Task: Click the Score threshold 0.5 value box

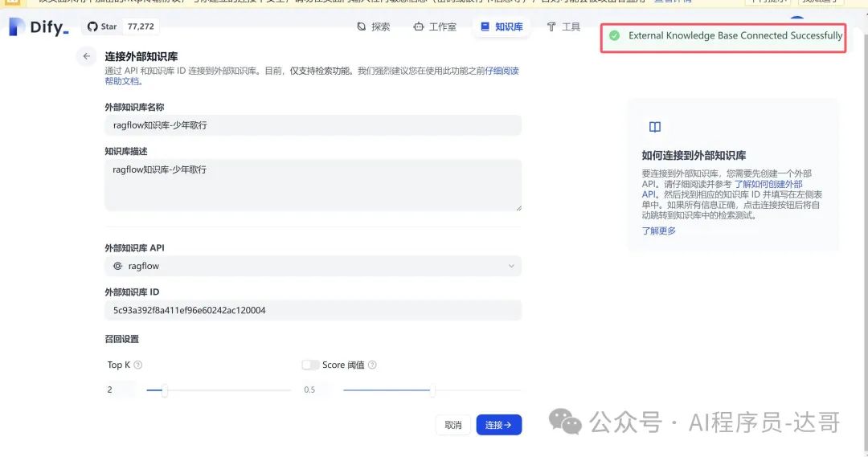Action: [x=317, y=390]
